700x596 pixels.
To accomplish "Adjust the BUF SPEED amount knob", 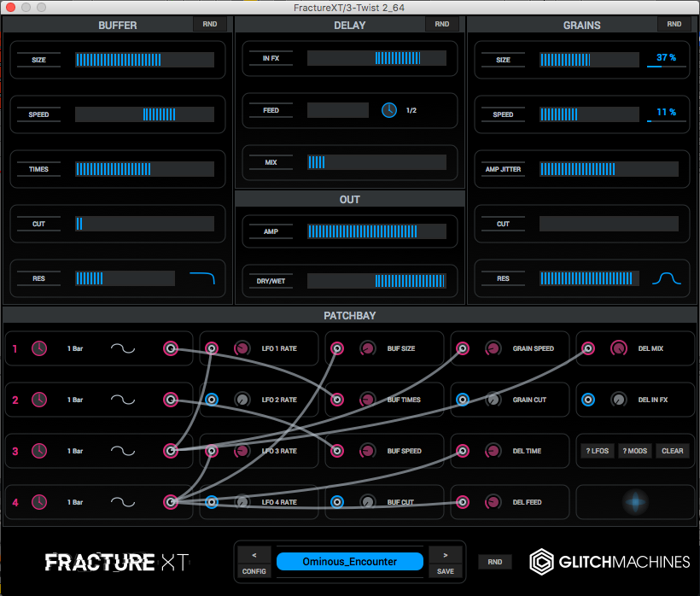I will 367,451.
